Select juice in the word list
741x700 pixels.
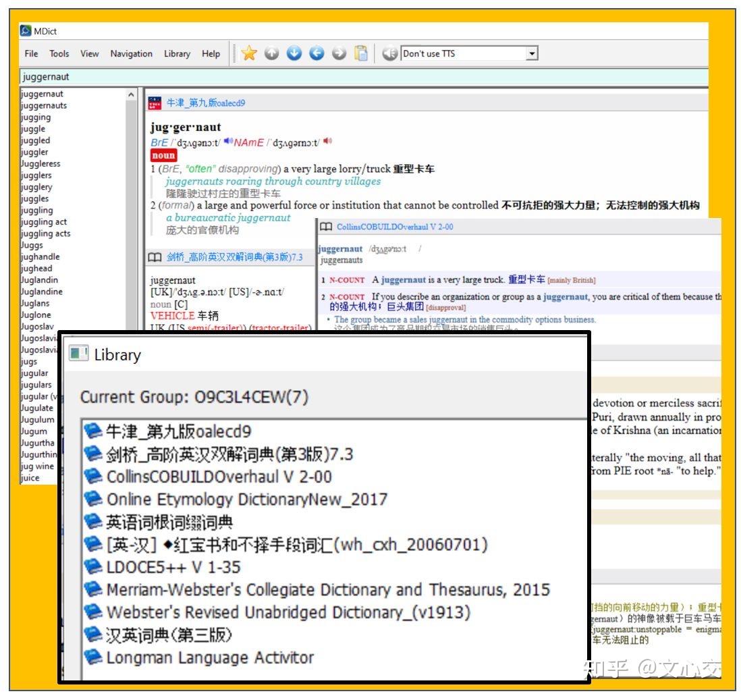[x=30, y=478]
